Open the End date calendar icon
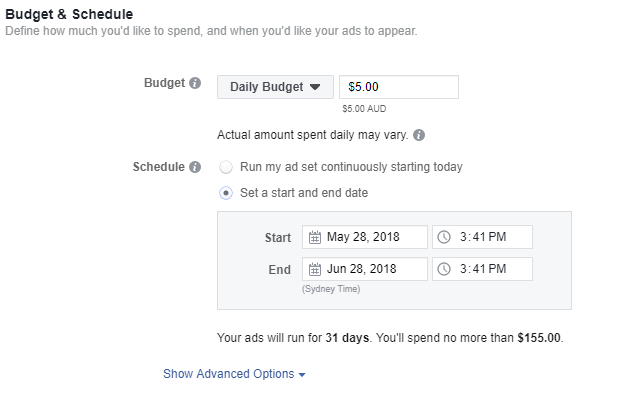Screen dimensions: 622x397 (x=315, y=269)
